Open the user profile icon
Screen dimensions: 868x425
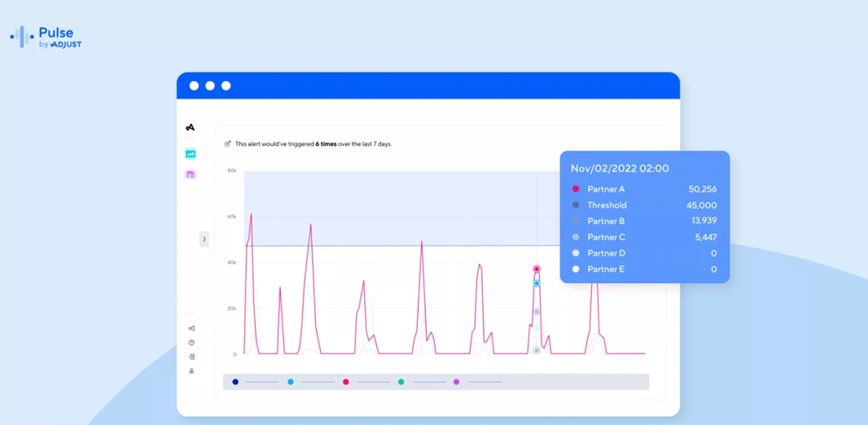click(191, 371)
